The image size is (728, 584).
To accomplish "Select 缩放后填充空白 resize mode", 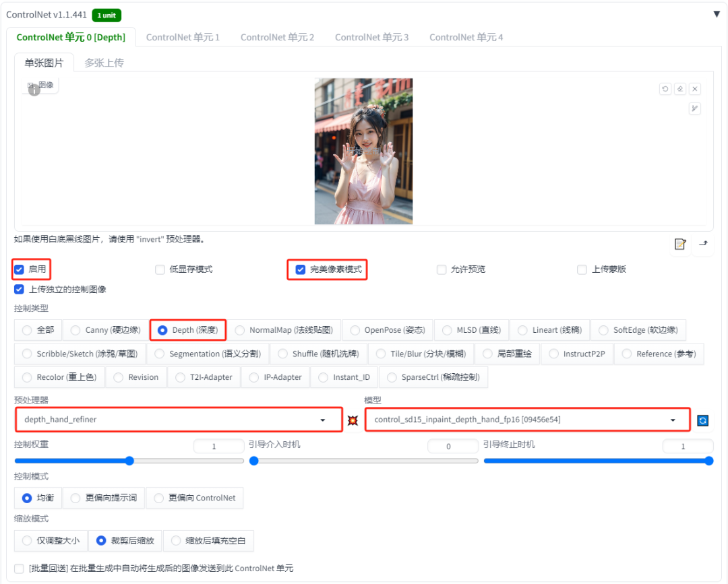I will click(x=208, y=541).
